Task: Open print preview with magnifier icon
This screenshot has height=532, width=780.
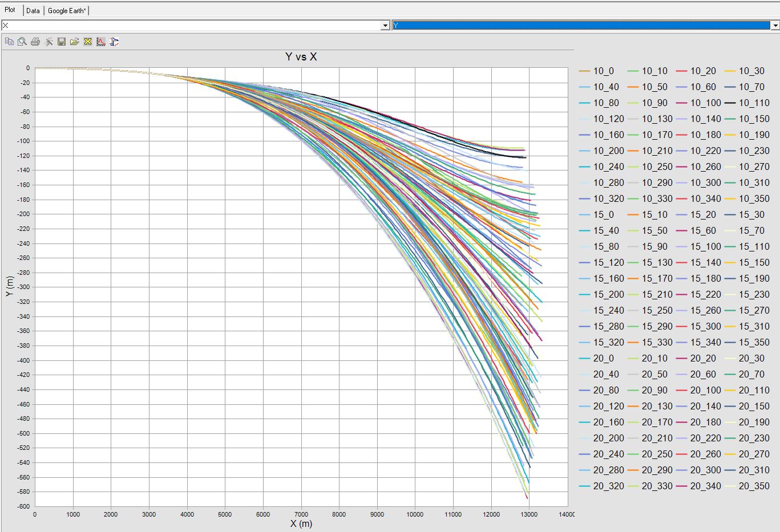Action: pos(22,42)
